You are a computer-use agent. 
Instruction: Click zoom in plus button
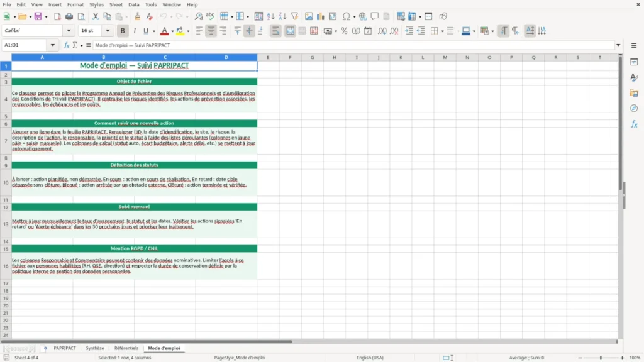(x=622, y=358)
